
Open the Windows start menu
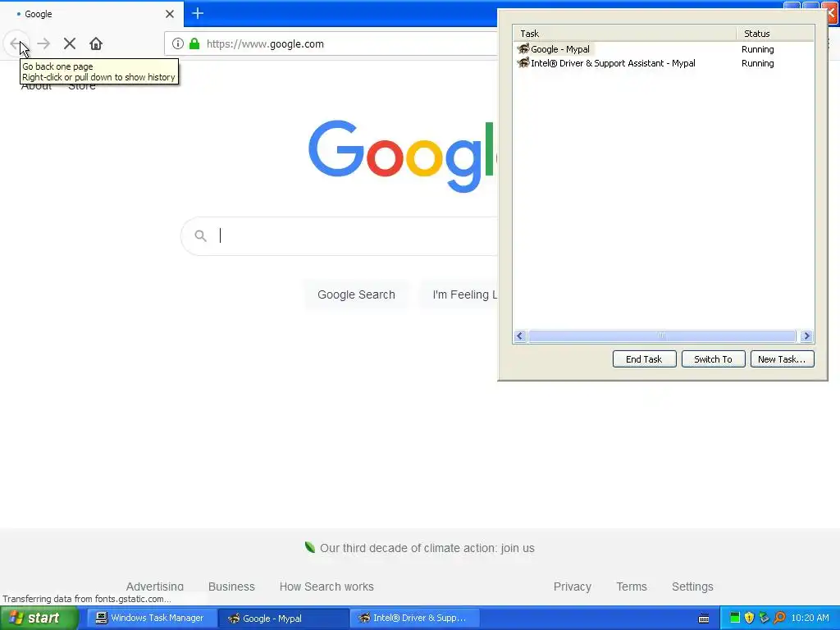39,618
